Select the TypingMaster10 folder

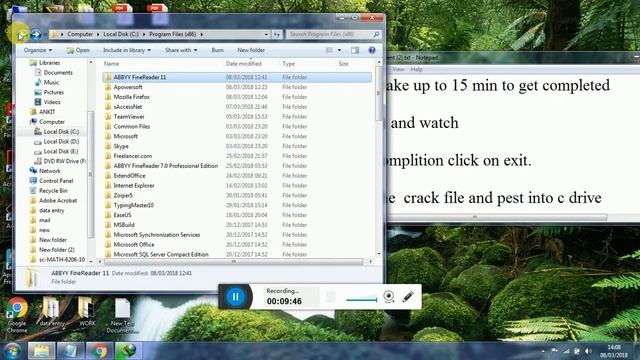133,205
